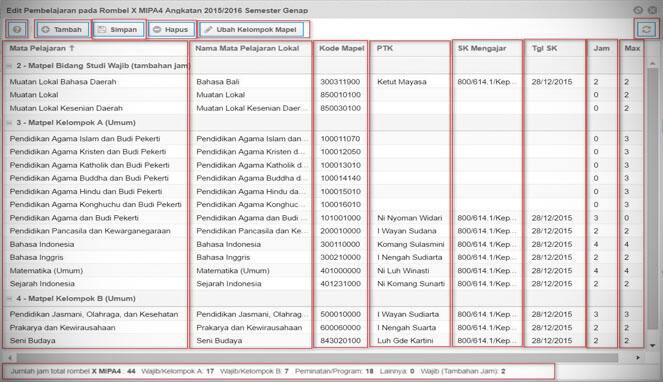Click the Jam column header
The image size is (663, 382).
click(602, 48)
